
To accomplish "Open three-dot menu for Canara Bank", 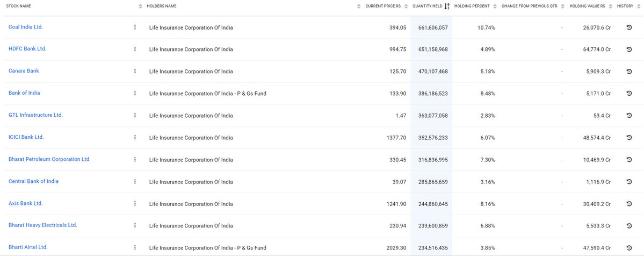I will tap(135, 71).
